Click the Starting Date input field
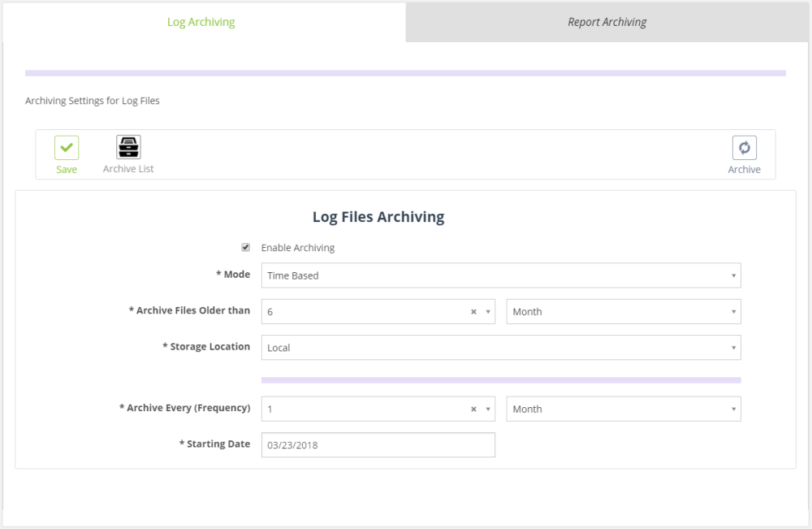This screenshot has width=812, height=529. point(378,445)
